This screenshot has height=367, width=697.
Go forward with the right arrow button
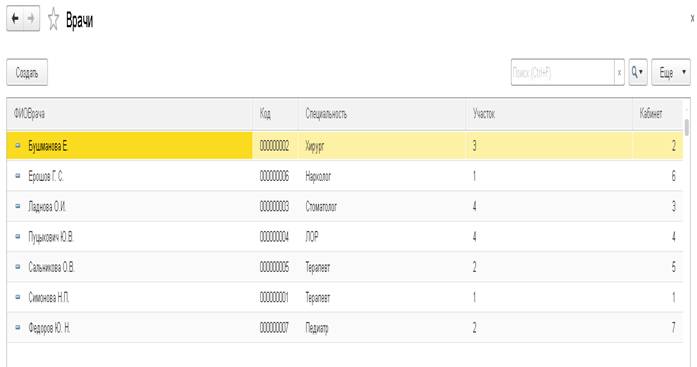coord(32,19)
